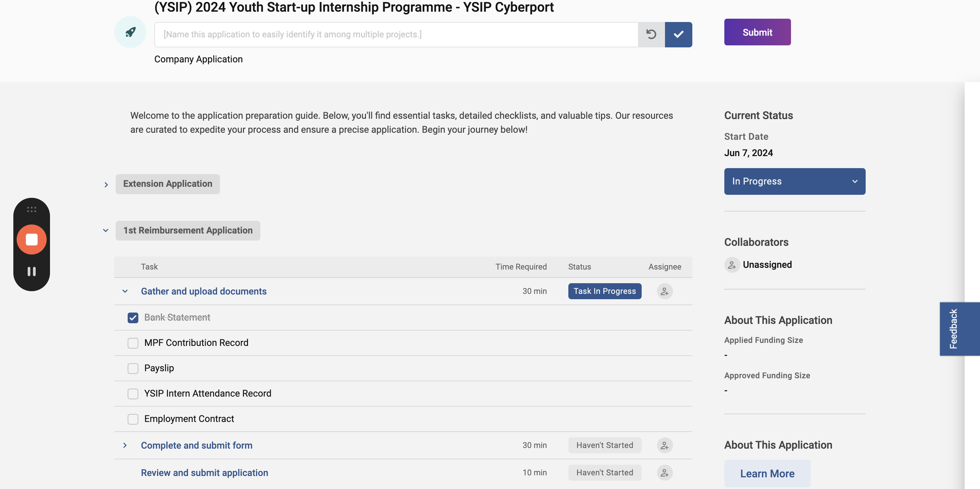
Task: Click the undo arrow beside name field
Action: pyautogui.click(x=651, y=35)
